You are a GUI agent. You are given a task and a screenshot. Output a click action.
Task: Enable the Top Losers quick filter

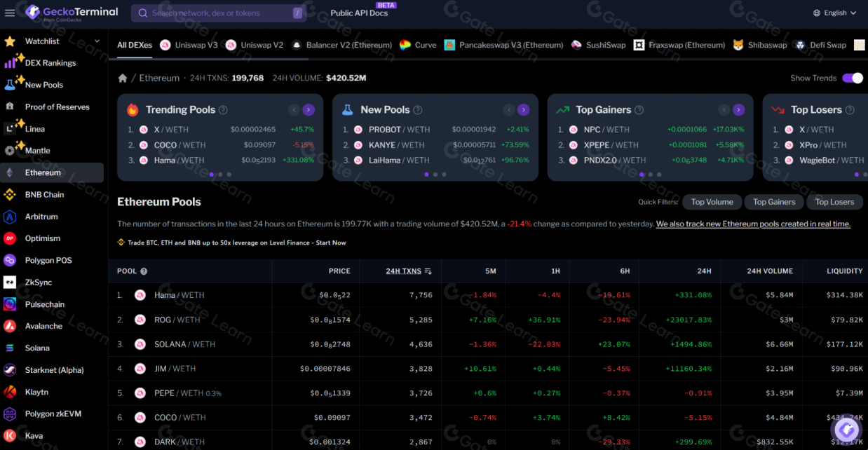834,202
